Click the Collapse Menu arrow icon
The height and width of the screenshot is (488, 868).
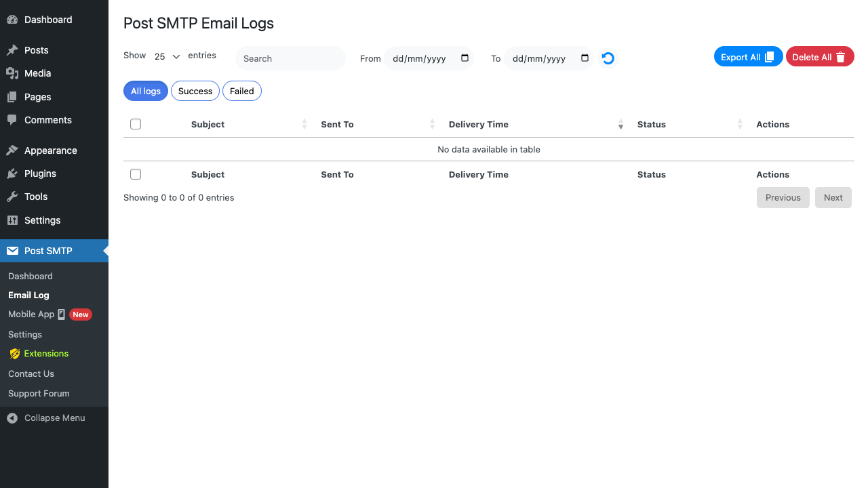(x=12, y=418)
